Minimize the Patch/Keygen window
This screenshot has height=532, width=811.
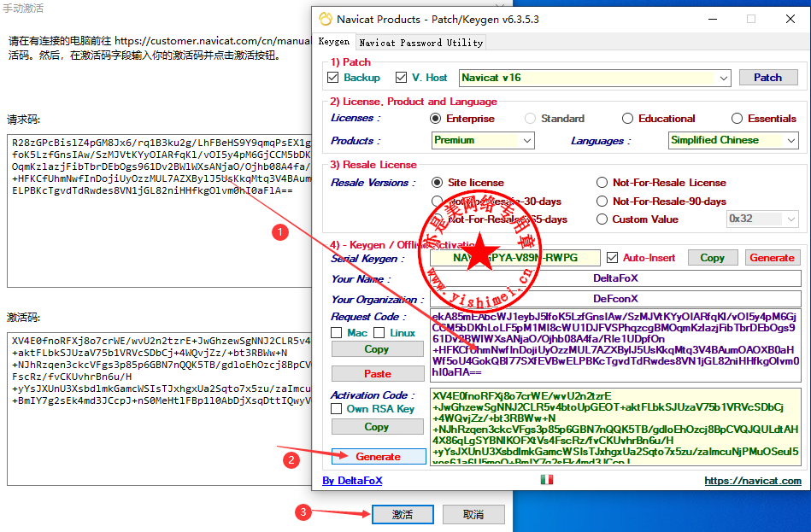[713, 19]
